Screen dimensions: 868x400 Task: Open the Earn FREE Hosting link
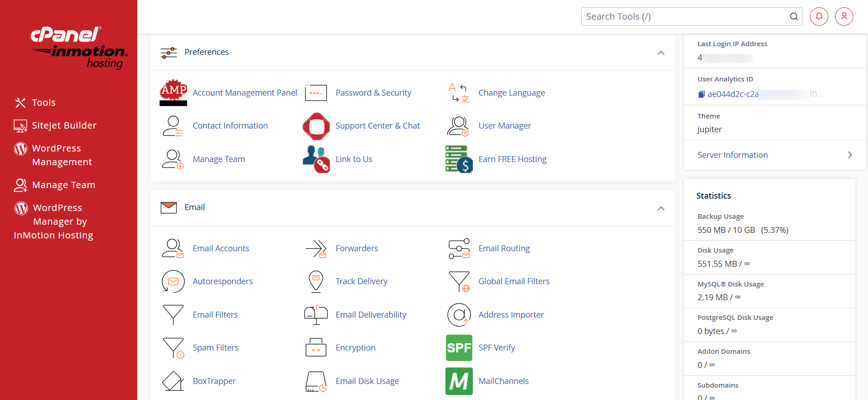513,159
